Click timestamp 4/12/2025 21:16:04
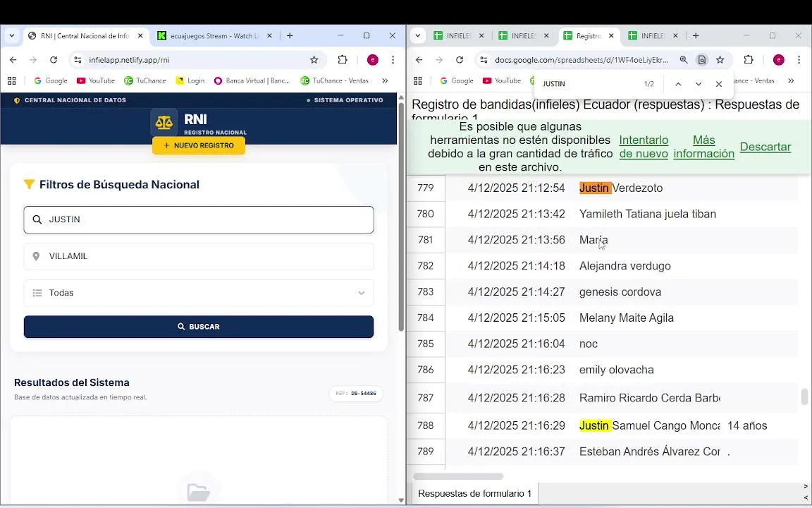The image size is (812, 508). tap(516, 344)
